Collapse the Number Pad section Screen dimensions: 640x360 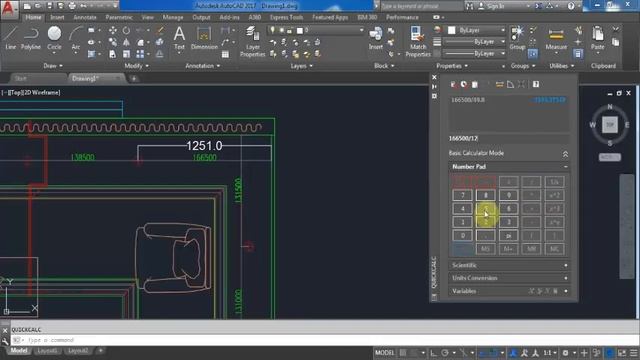click(x=566, y=167)
